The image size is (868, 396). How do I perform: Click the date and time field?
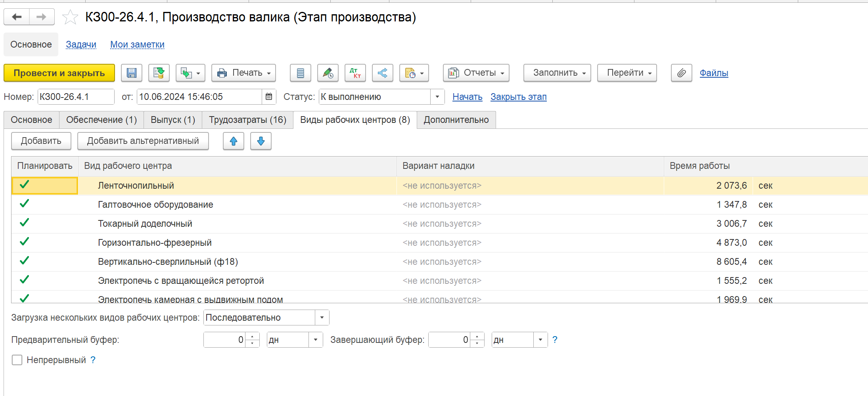click(x=199, y=97)
